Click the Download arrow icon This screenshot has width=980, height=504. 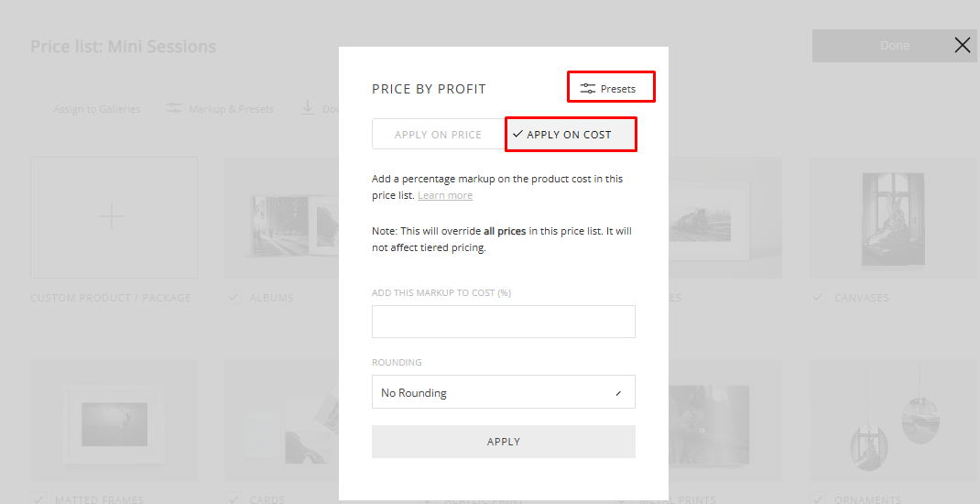[308, 108]
